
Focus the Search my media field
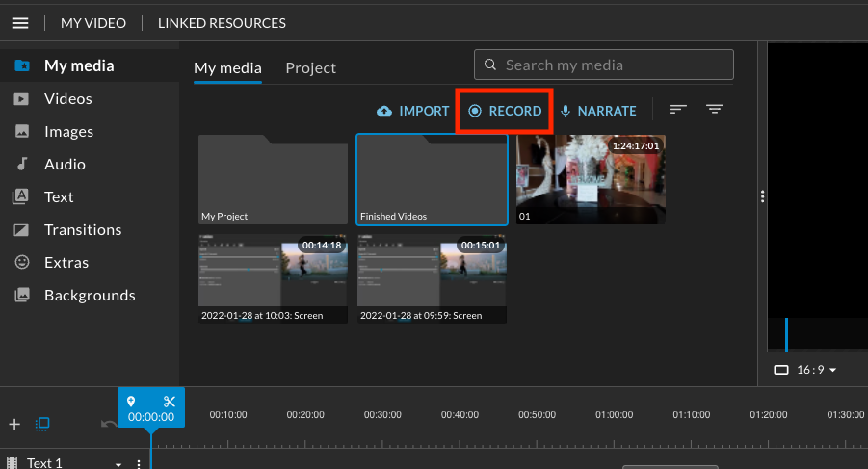[x=604, y=65]
